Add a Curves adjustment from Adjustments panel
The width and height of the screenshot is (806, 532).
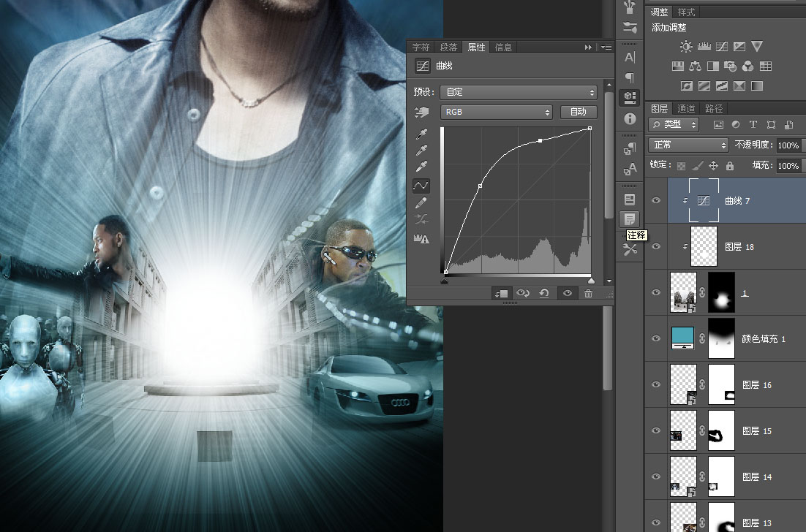722,47
